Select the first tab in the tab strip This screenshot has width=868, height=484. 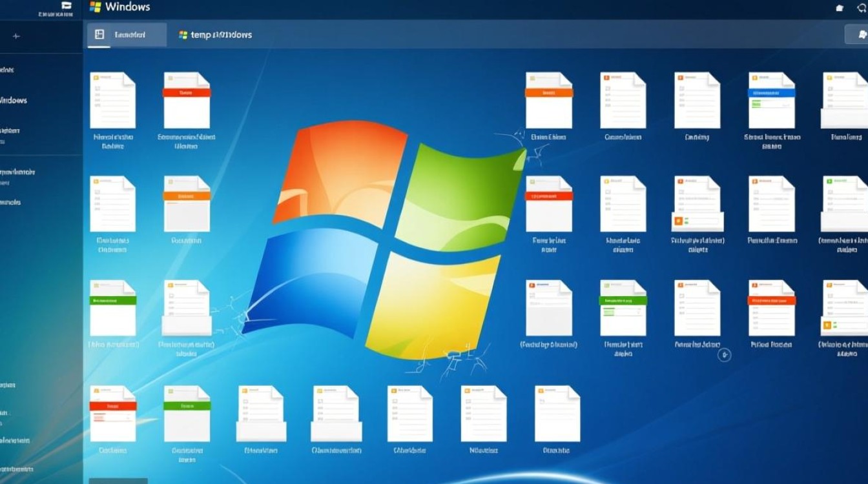pos(126,34)
